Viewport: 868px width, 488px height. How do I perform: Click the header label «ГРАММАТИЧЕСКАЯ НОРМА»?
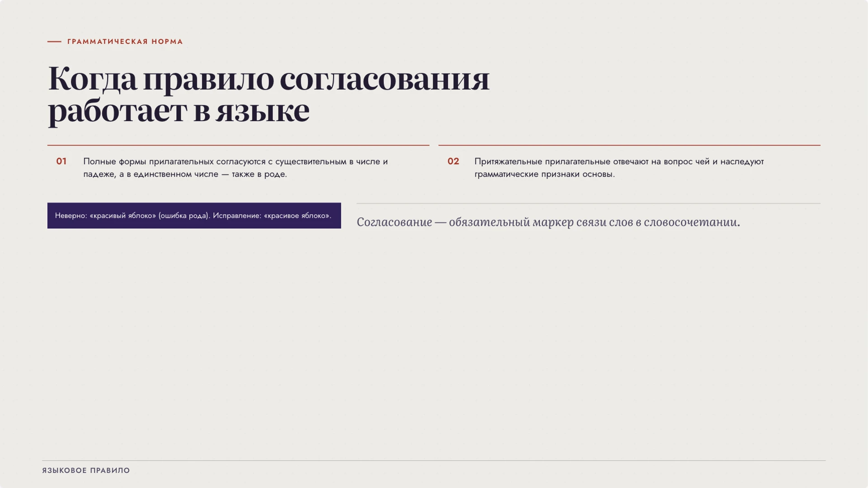(125, 42)
